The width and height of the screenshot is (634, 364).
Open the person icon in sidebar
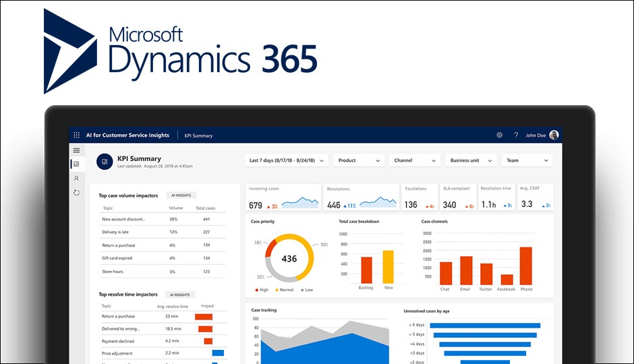tap(76, 178)
